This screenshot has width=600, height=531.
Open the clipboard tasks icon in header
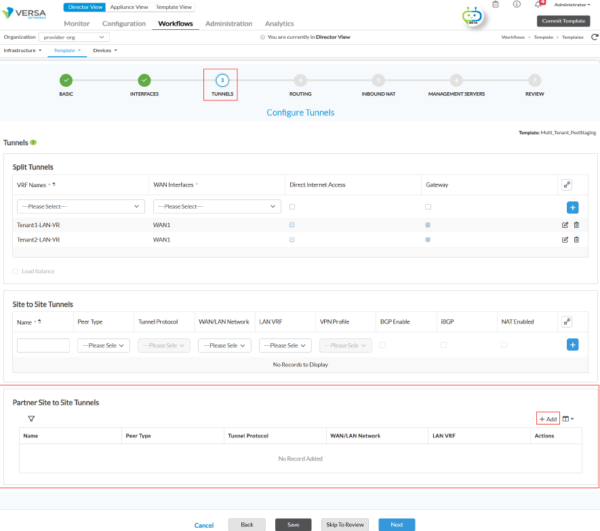tap(496, 5)
